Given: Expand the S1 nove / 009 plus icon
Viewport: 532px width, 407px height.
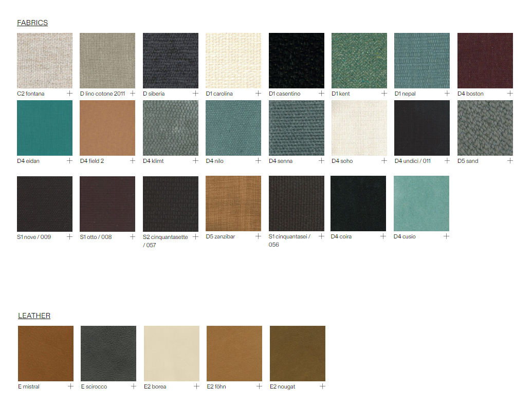Looking at the screenshot, I should (x=69, y=237).
